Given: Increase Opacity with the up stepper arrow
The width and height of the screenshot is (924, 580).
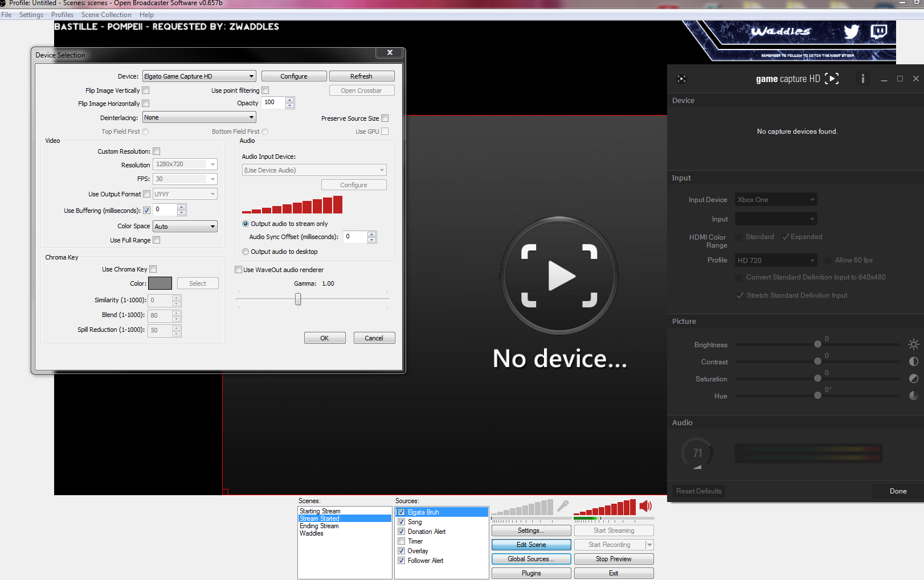Looking at the screenshot, I should 290,100.
